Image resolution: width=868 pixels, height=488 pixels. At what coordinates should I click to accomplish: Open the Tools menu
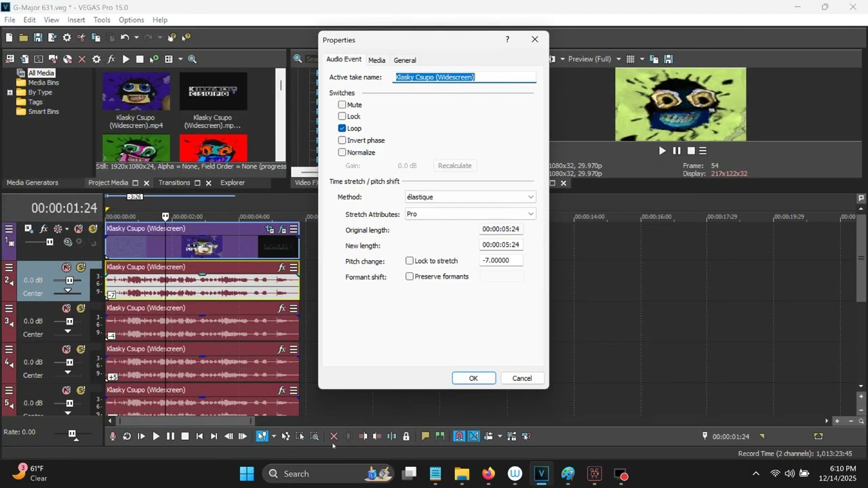coord(102,20)
